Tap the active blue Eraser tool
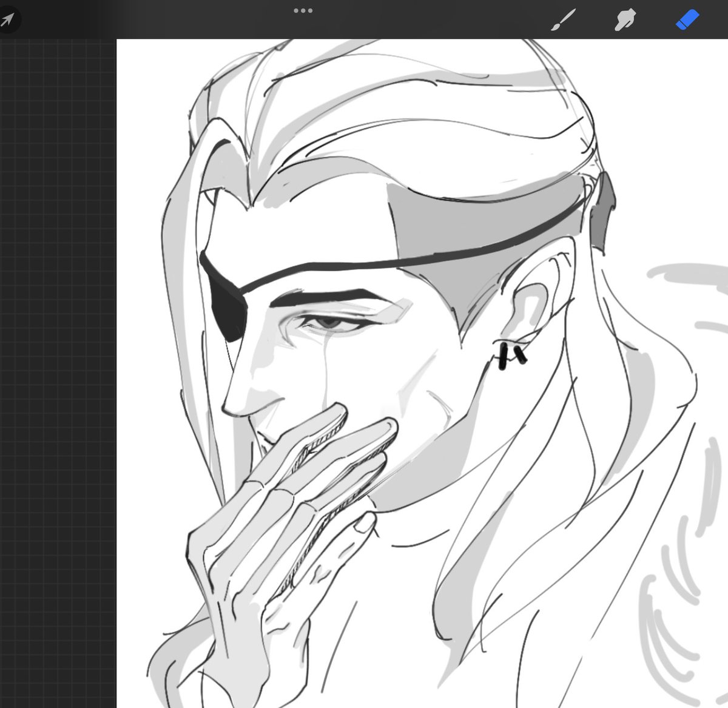This screenshot has height=708, width=728. (x=687, y=20)
